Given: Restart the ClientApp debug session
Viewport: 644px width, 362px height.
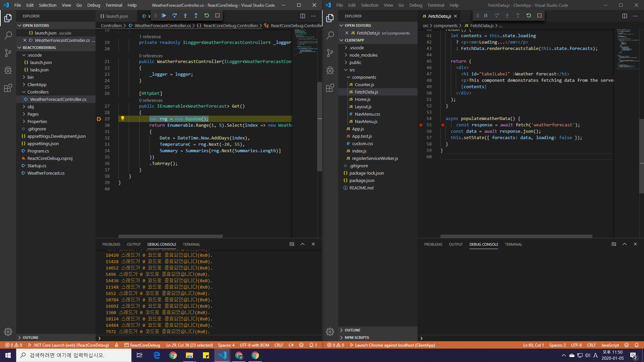Looking at the screenshot, I should coord(529,15).
